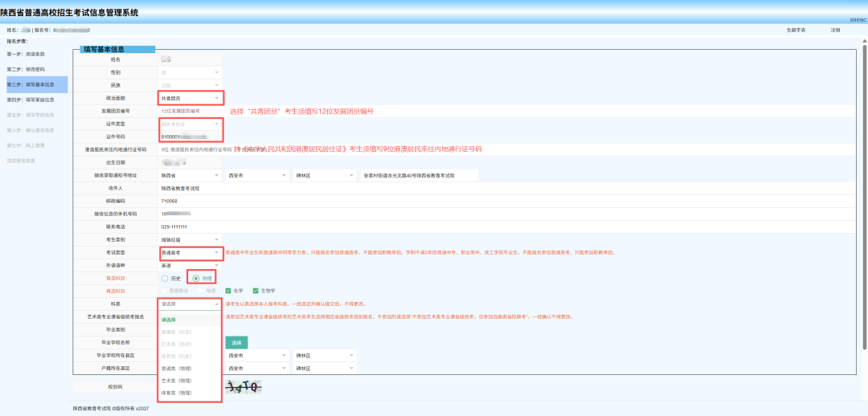This screenshot has height=416, width=868.
Task: Choose 艺术类（历史）greyed option in list
Action: pyautogui.click(x=190, y=344)
